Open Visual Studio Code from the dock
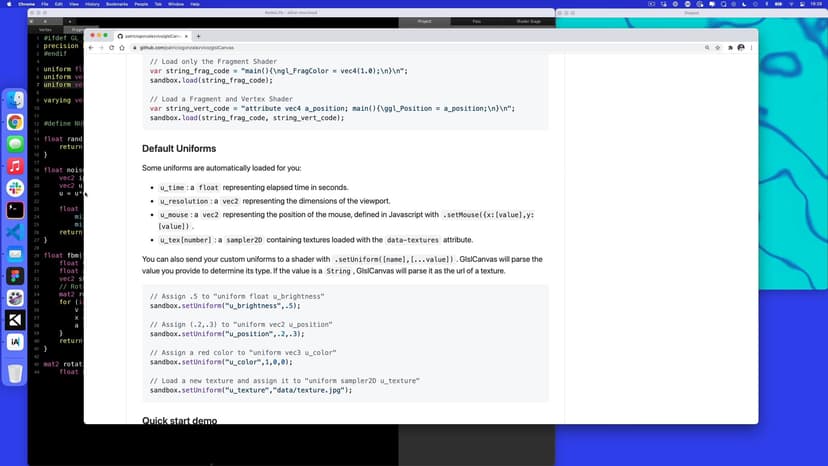 coord(15,232)
